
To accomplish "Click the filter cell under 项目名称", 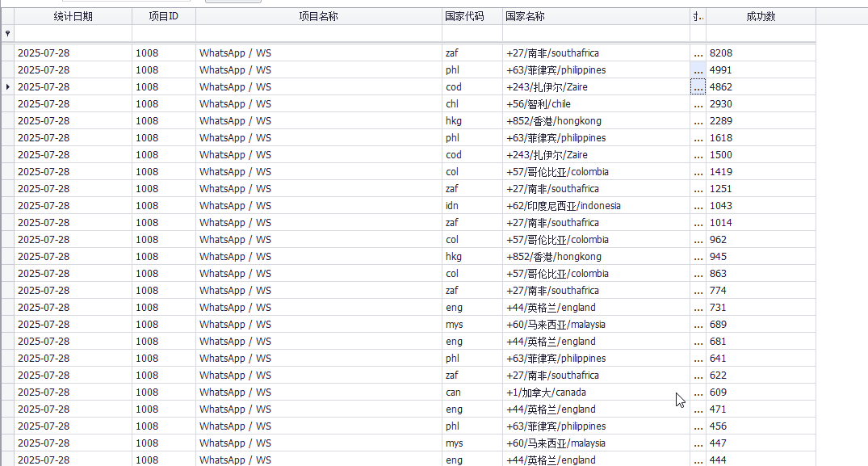I will [319, 33].
